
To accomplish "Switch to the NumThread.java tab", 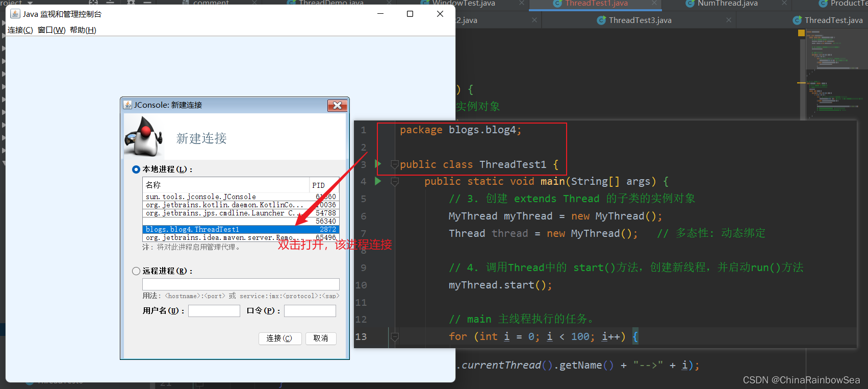I will [x=727, y=4].
